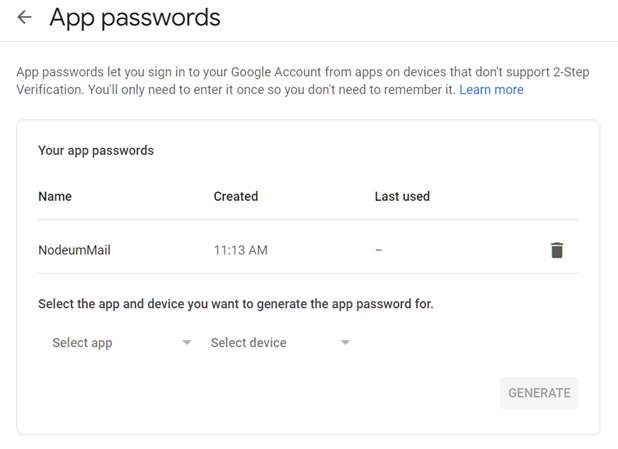
Task: Click the Name column header
Action: point(55,196)
